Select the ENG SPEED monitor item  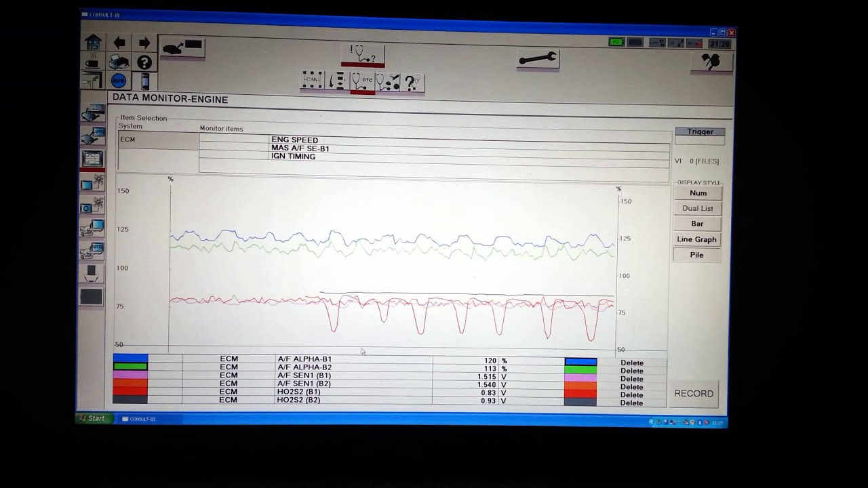click(x=294, y=140)
